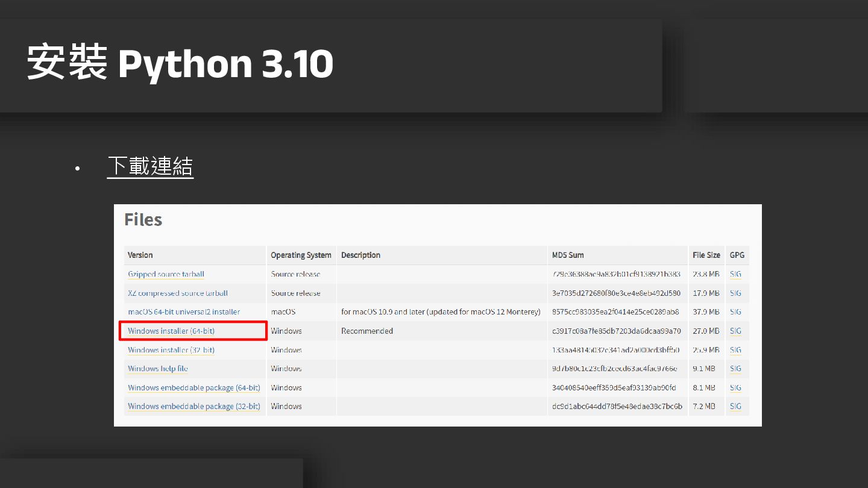Open the SIG link for Windows help file
The width and height of the screenshot is (868, 488).
(x=735, y=369)
